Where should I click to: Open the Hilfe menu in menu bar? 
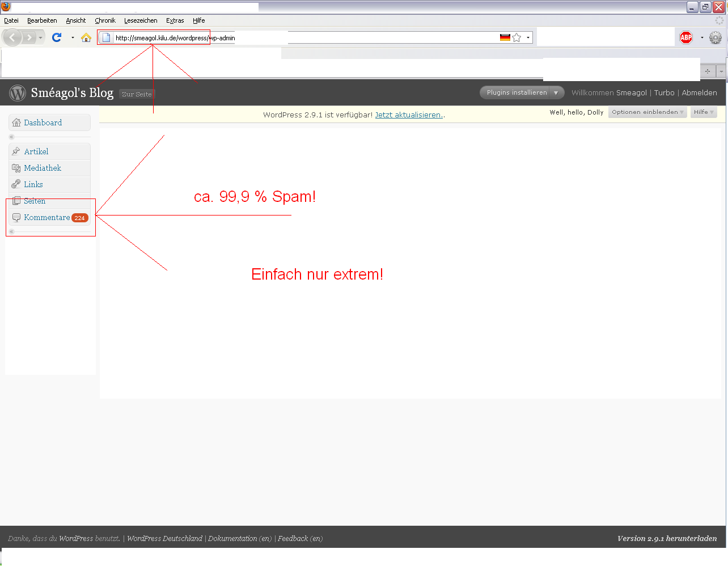198,20
